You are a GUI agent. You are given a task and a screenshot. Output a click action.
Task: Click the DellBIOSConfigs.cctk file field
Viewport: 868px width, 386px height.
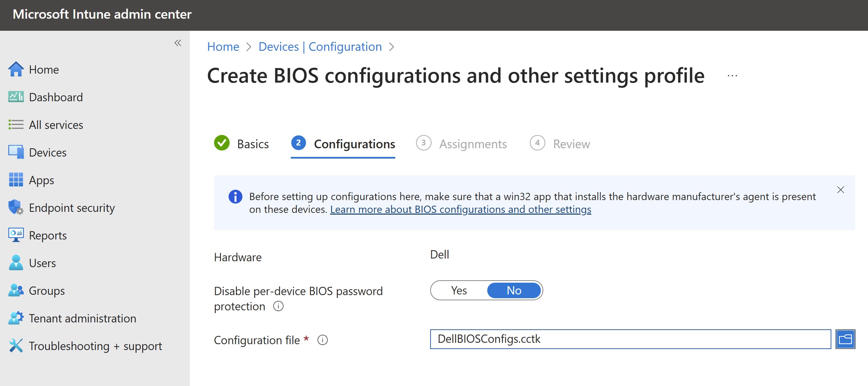click(630, 339)
